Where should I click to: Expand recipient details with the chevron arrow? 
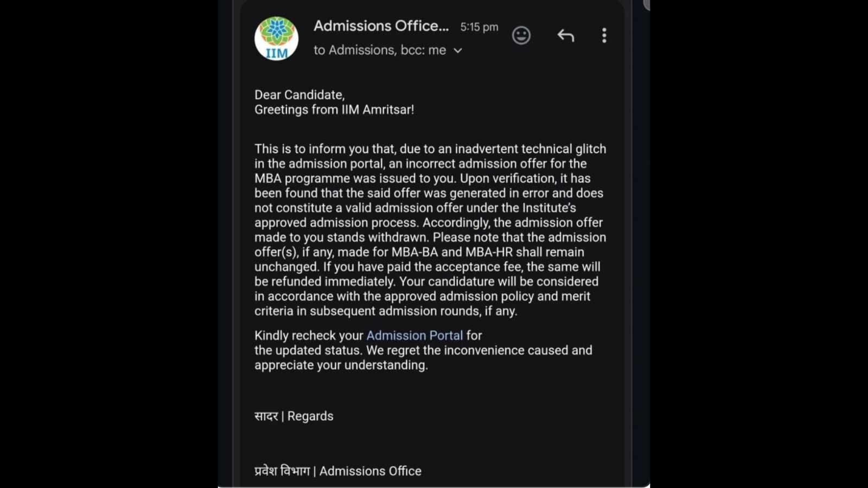tap(458, 50)
